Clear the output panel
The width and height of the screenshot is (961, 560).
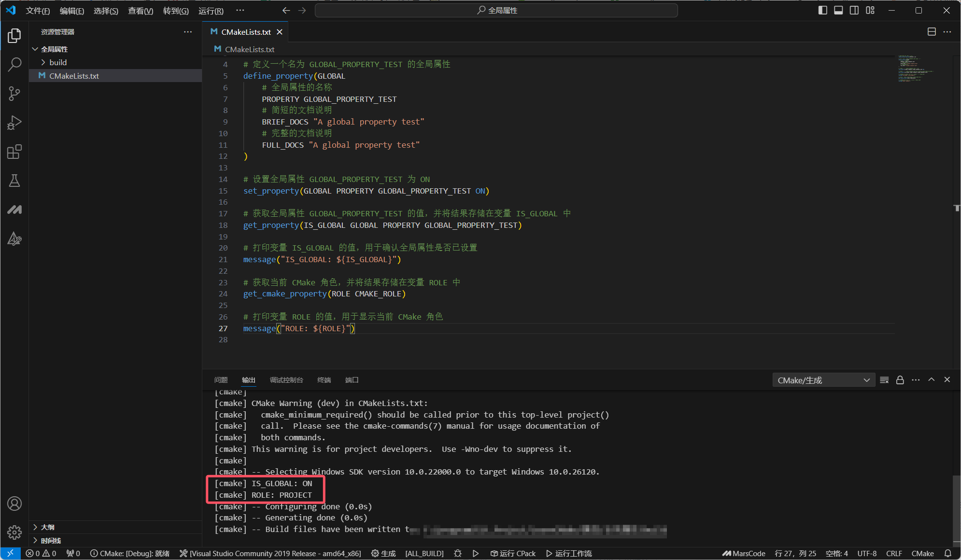[x=884, y=380]
